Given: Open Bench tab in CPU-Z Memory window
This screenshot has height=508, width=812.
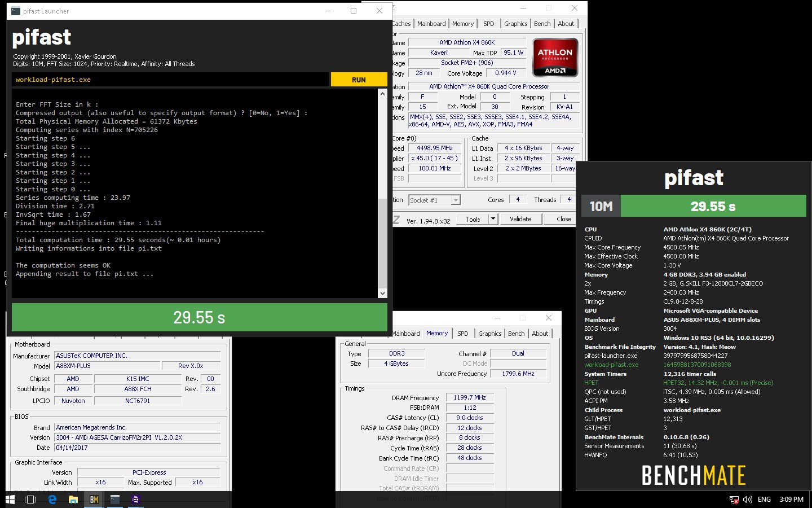Looking at the screenshot, I should pos(517,334).
